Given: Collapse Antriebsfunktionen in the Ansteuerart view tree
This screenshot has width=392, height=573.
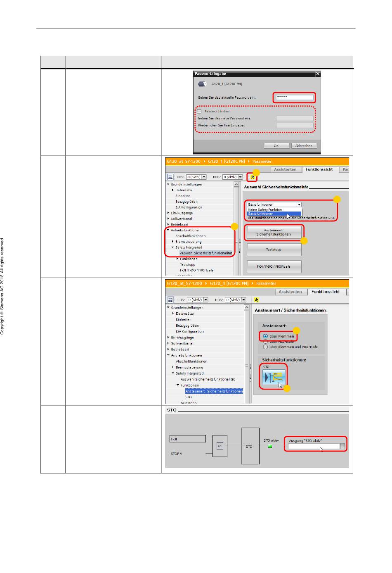Looking at the screenshot, I should click(168, 355).
